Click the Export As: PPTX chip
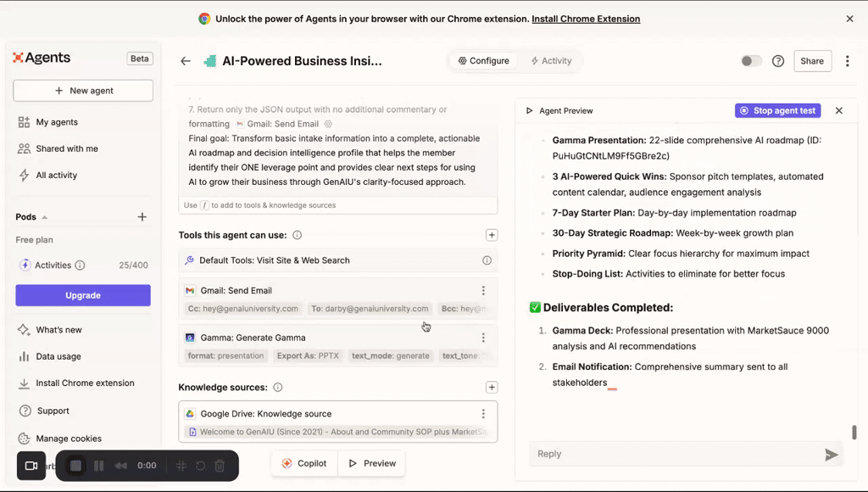Image resolution: width=868 pixels, height=492 pixels. (308, 355)
